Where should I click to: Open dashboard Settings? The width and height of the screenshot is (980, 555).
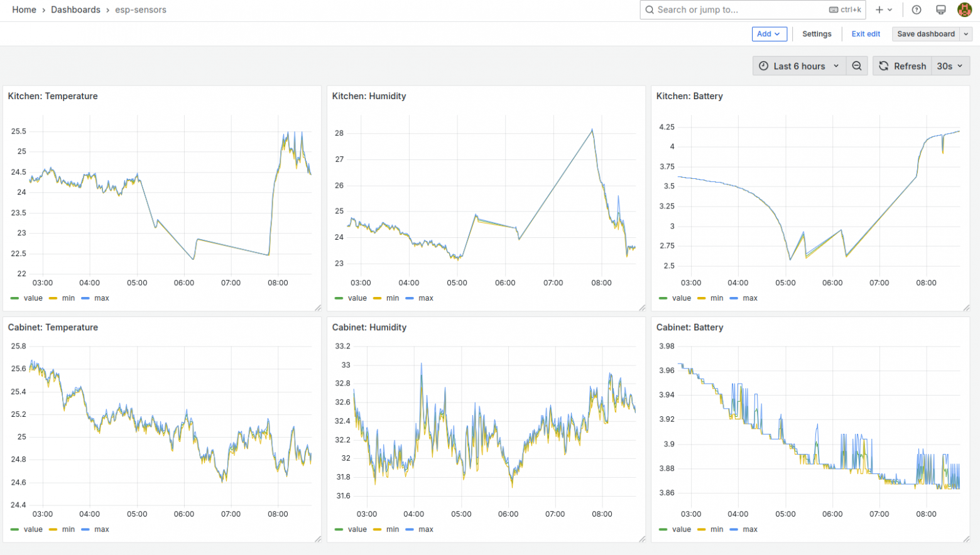(x=817, y=34)
